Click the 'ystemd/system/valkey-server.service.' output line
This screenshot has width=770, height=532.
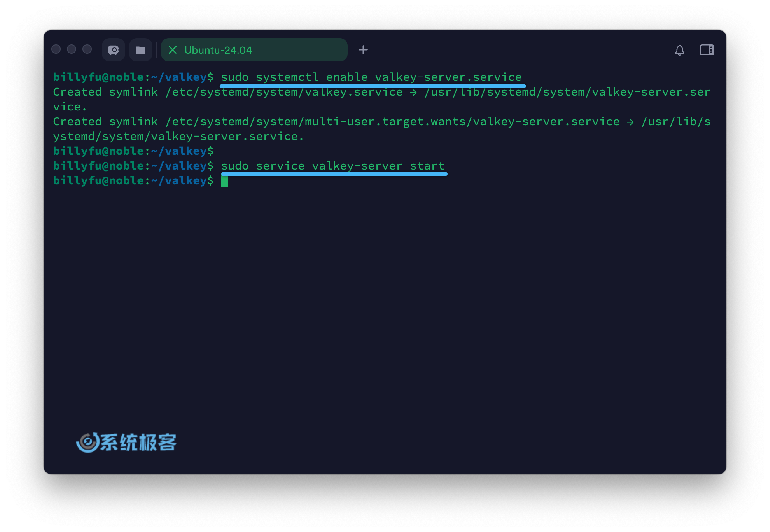pyautogui.click(x=178, y=136)
